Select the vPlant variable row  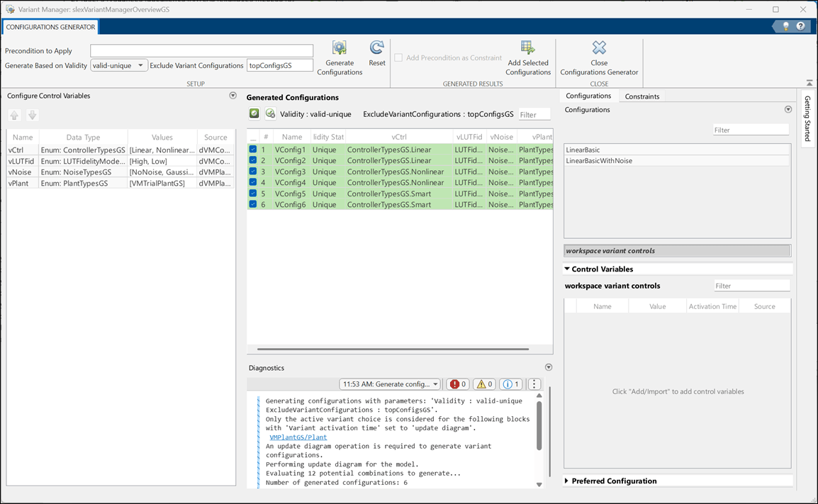[120, 183]
